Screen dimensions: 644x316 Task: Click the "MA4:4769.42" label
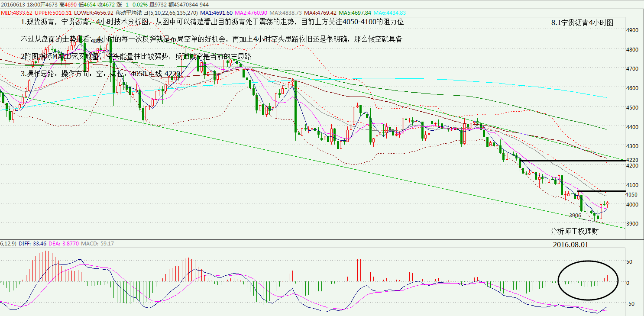(321, 13)
